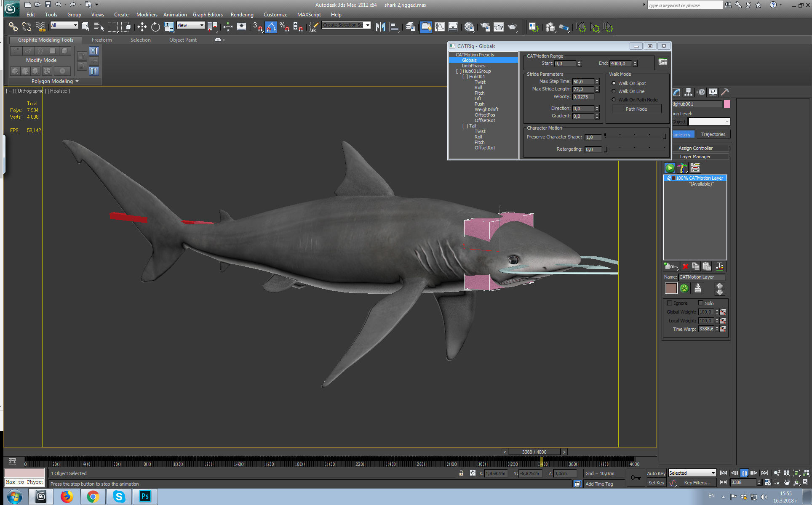
Task: Open the Material Editor icon
Action: click(x=469, y=27)
